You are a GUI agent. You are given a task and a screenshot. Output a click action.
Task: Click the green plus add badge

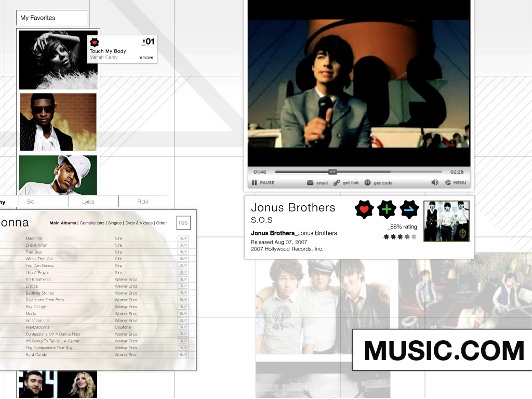pos(387,209)
